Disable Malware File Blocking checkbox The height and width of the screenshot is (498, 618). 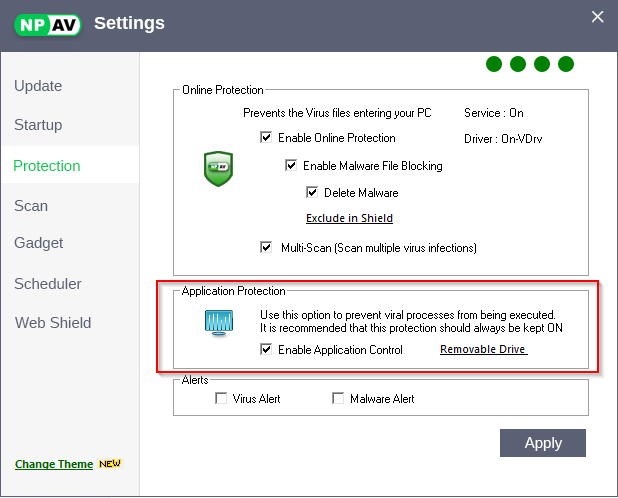tap(291, 166)
